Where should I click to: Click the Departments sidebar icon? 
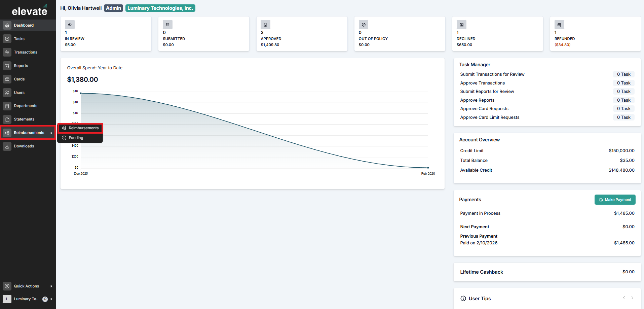(x=7, y=106)
